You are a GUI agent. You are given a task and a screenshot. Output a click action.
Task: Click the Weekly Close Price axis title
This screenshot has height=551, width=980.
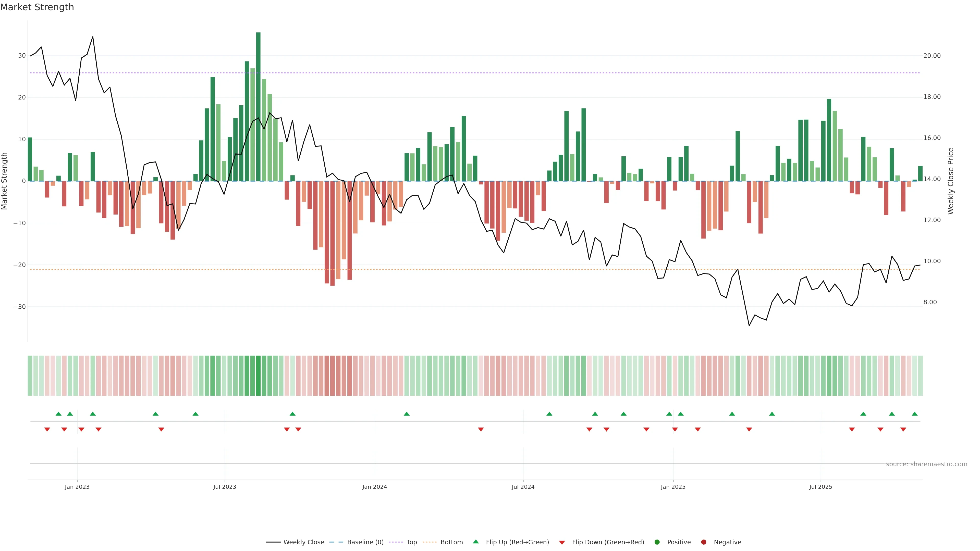(x=951, y=181)
